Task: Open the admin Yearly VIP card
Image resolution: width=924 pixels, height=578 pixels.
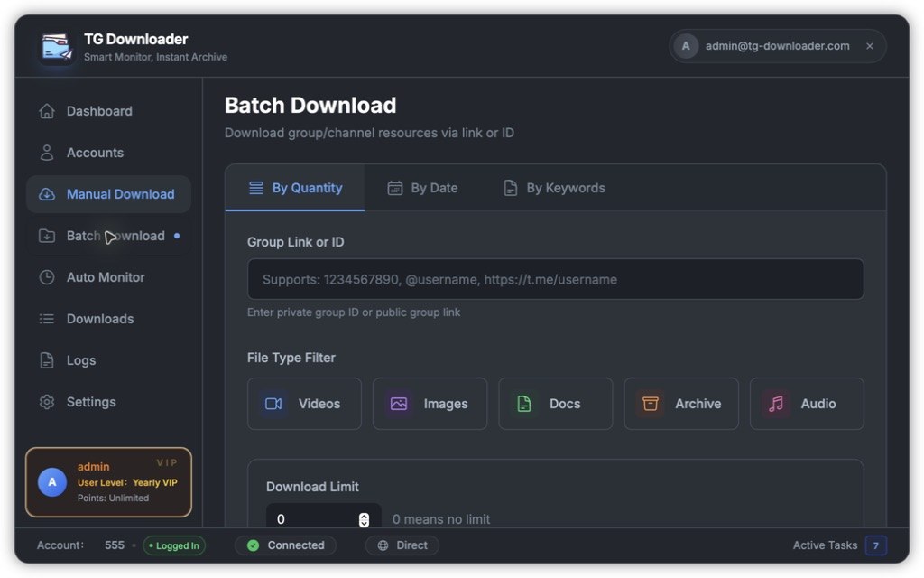Action: [108, 482]
